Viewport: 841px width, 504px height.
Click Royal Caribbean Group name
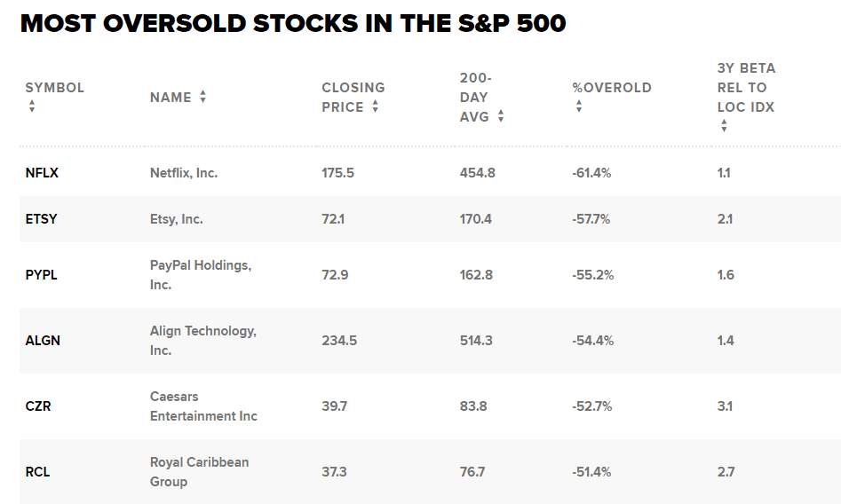pos(199,472)
